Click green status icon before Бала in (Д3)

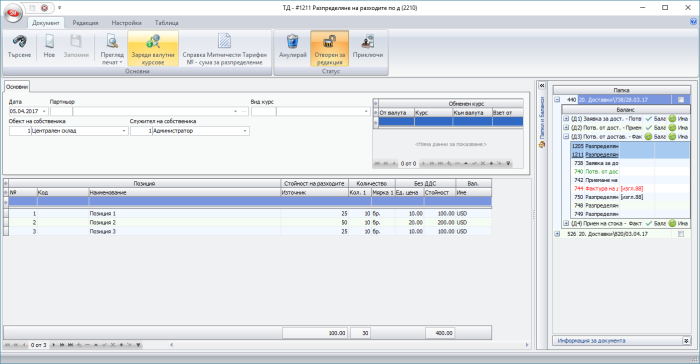[x=649, y=136]
